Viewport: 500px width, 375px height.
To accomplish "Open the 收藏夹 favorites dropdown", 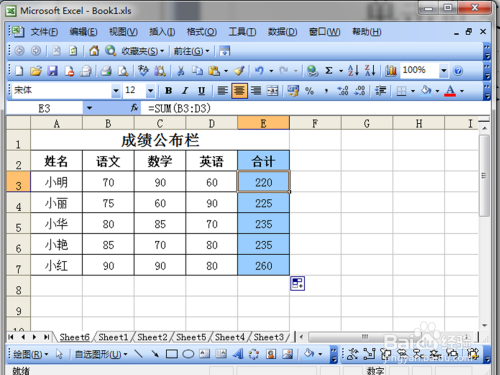I will point(143,51).
